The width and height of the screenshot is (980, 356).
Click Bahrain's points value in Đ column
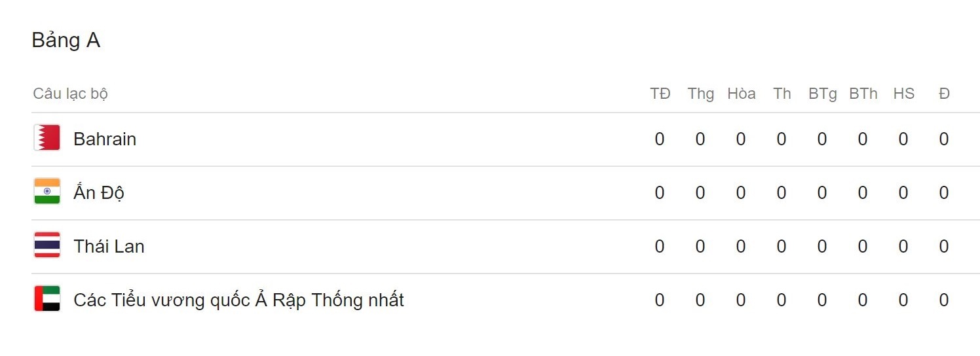click(944, 139)
